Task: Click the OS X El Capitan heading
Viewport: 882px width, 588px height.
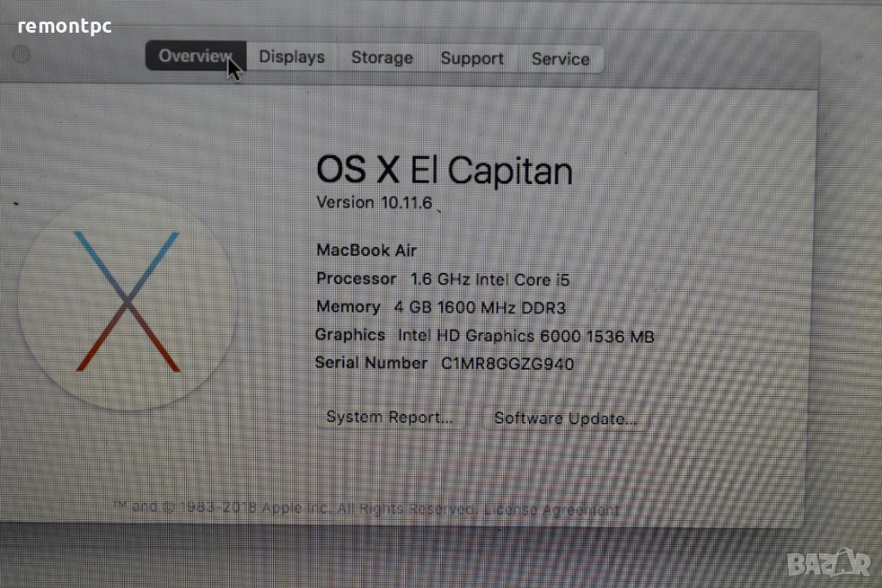Action: (444, 170)
